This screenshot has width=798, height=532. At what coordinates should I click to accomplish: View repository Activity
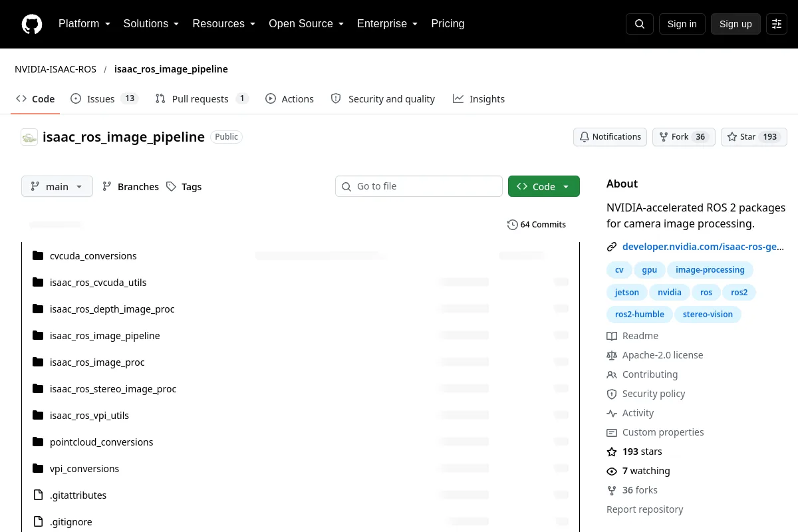630,414
